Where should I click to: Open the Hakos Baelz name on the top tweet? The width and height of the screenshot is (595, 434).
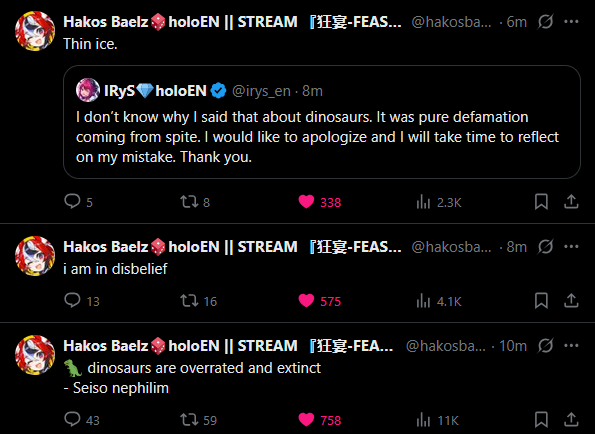click(105, 22)
